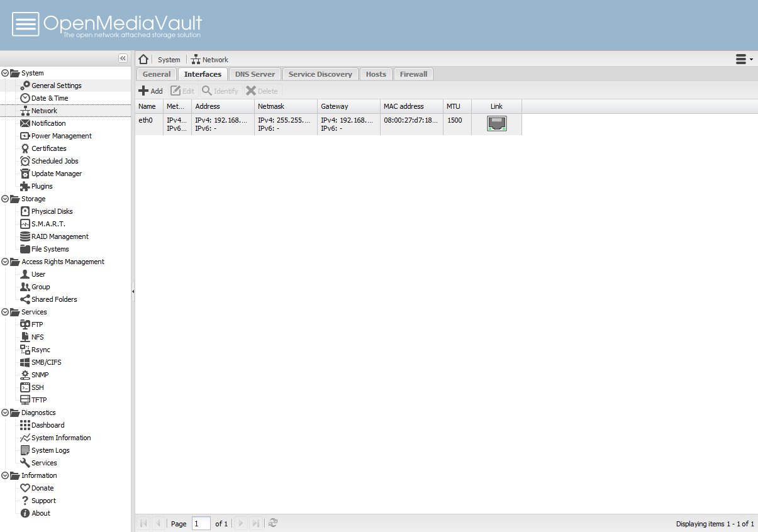Collapse the Access Rights Management section
This screenshot has width=758, height=532.
pyautogui.click(x=5, y=262)
